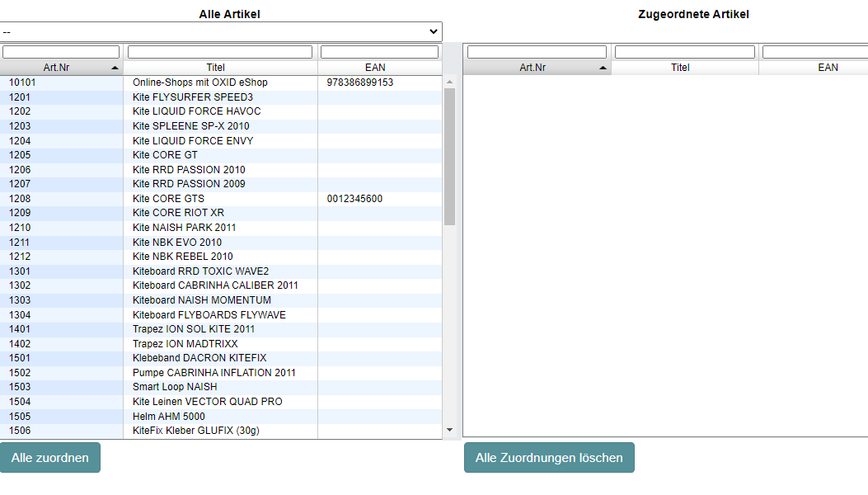Click the Titel filter field in Alle Artikel
The height and width of the screenshot is (495, 868).
tap(220, 52)
